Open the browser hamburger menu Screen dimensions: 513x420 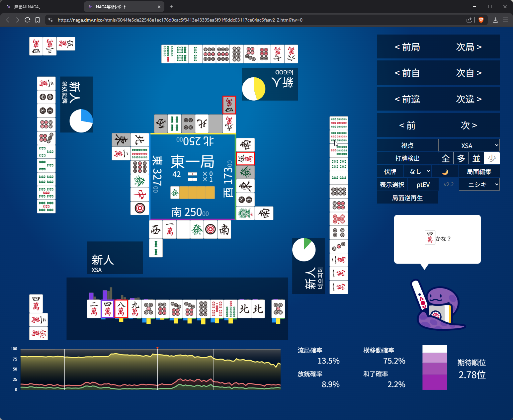(505, 20)
